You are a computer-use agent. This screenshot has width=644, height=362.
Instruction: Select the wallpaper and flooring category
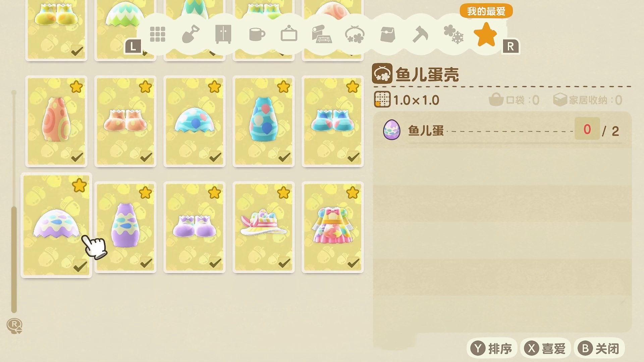point(322,34)
